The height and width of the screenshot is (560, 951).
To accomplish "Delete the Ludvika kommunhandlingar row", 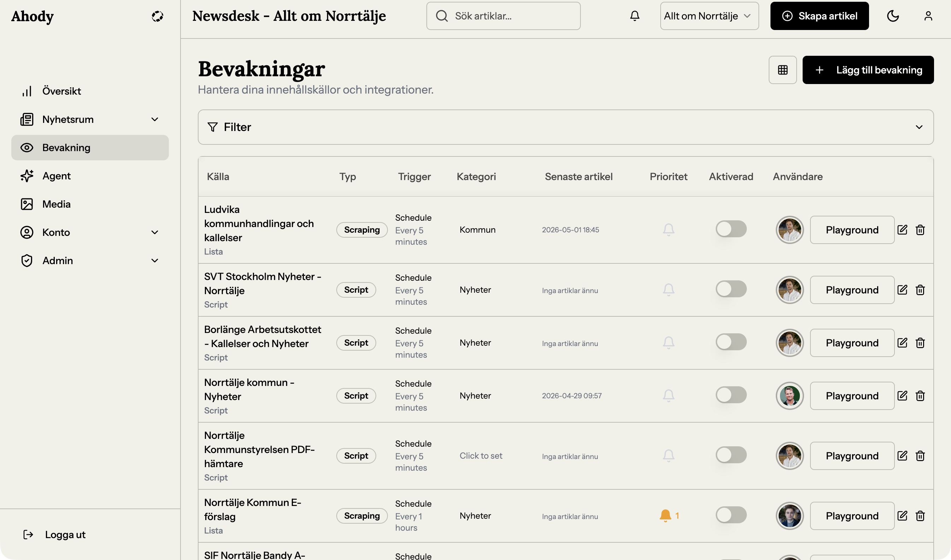I will click(920, 230).
